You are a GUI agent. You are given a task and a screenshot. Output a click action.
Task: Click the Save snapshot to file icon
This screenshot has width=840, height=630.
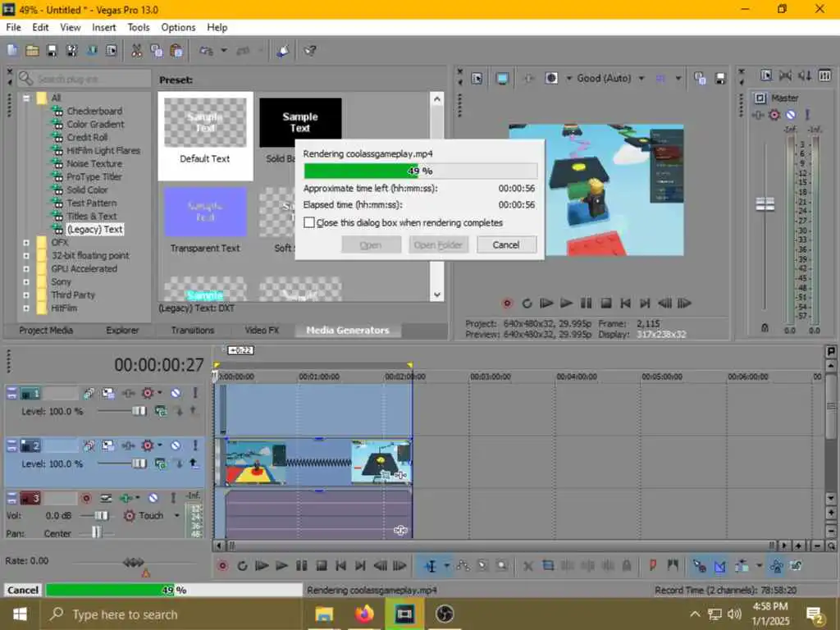(x=720, y=78)
